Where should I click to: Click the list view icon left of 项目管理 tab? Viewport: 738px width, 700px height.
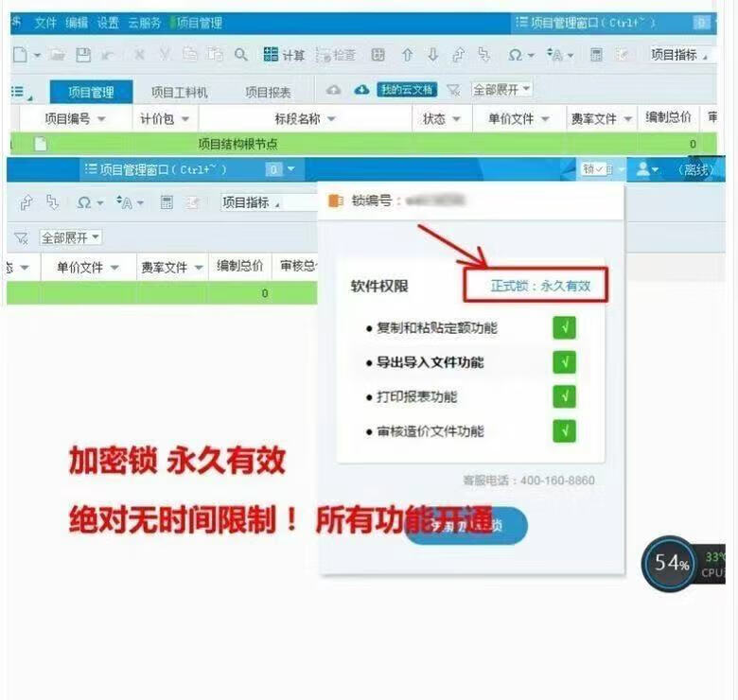coord(19,92)
